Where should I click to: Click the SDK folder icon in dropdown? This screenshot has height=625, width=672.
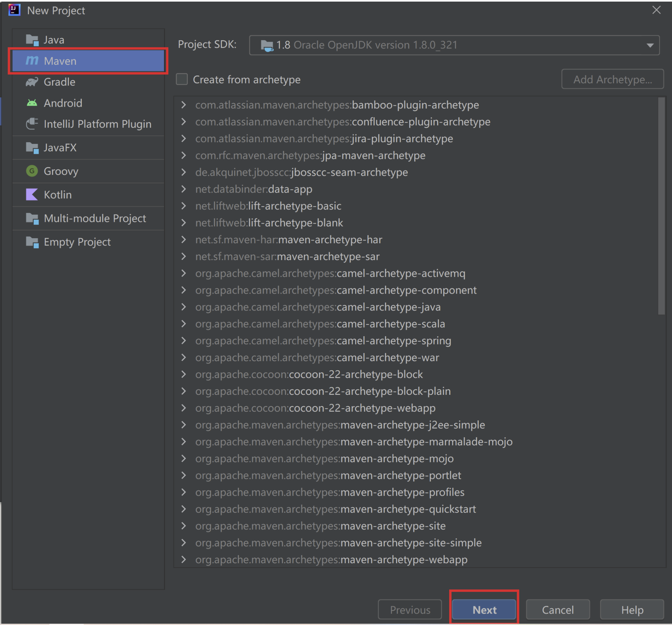[x=267, y=45]
